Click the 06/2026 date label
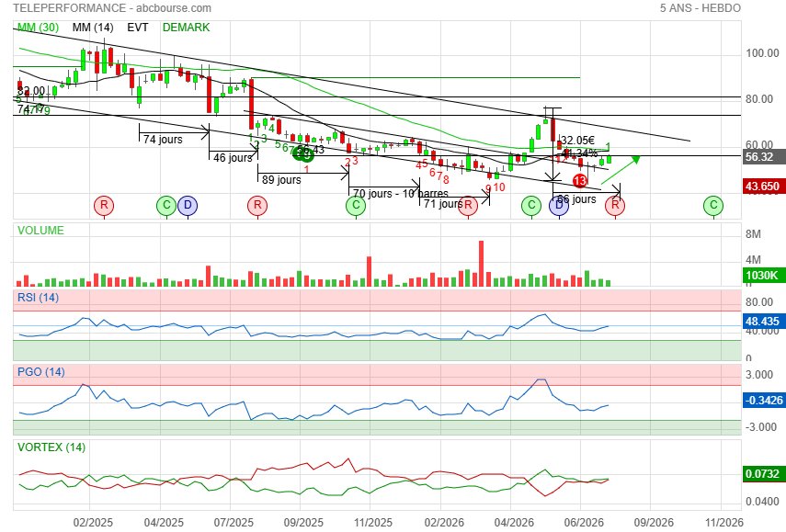 584,523
